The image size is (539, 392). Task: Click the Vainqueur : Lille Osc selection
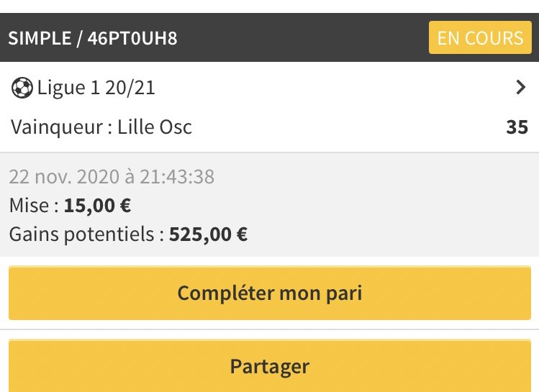click(101, 127)
